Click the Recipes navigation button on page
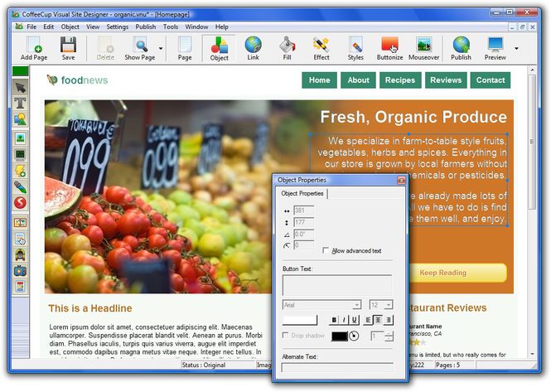551x392 pixels. click(x=400, y=80)
